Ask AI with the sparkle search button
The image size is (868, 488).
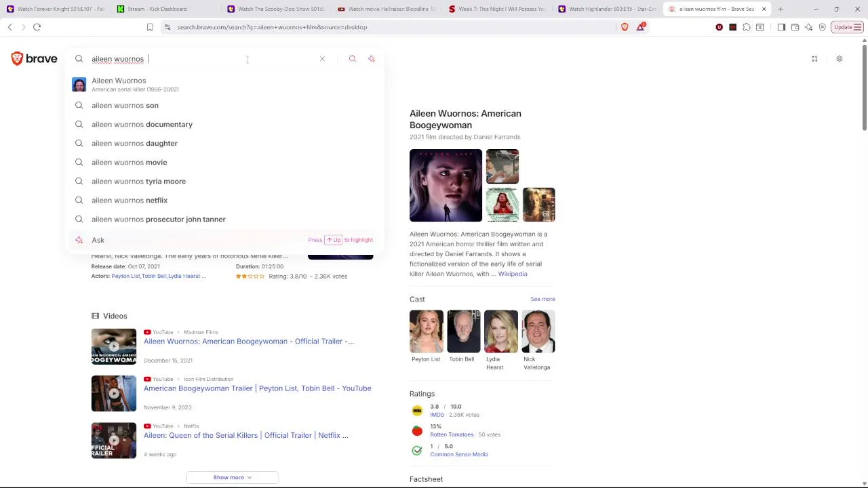371,59
